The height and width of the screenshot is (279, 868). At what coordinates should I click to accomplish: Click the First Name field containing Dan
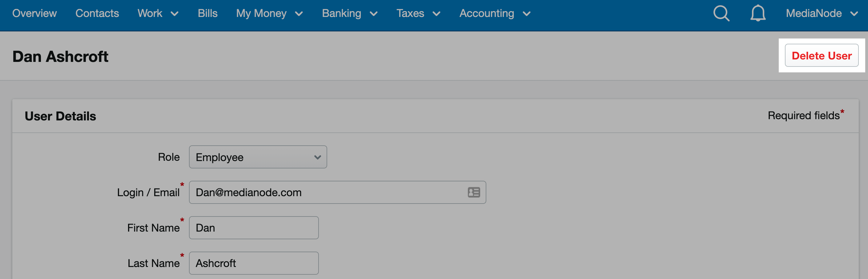pos(253,228)
